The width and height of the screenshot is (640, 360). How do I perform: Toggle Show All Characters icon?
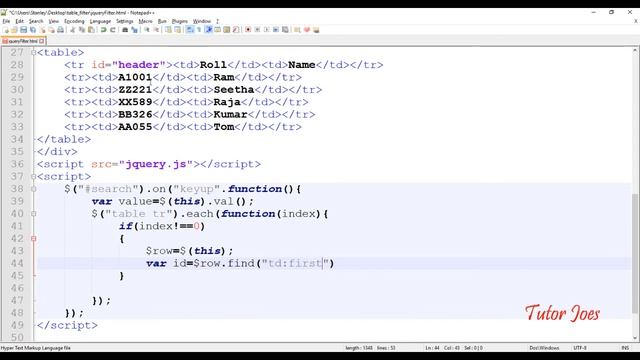pyautogui.click(x=199, y=30)
